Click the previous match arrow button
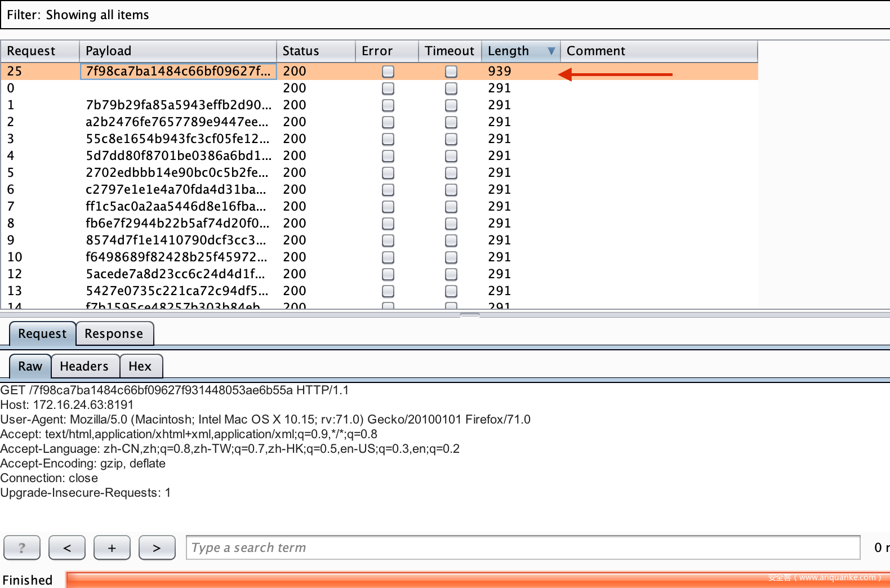Image resolution: width=890 pixels, height=588 pixels. coord(67,547)
